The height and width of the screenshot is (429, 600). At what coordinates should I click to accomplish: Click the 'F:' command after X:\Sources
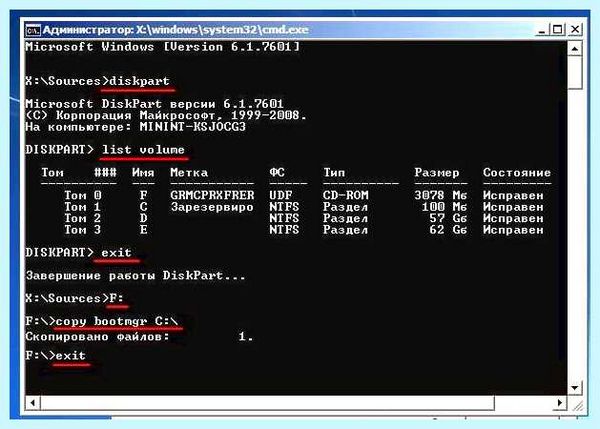(x=116, y=298)
